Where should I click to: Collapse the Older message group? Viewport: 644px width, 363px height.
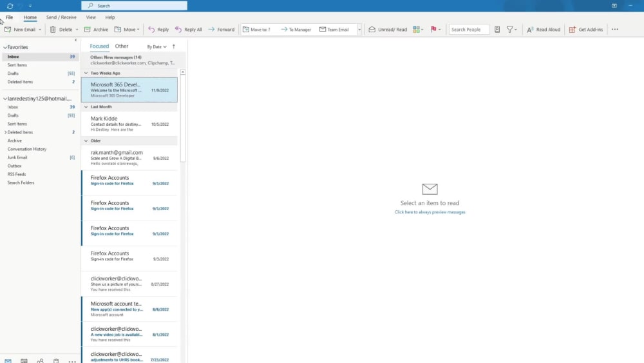[x=86, y=141]
